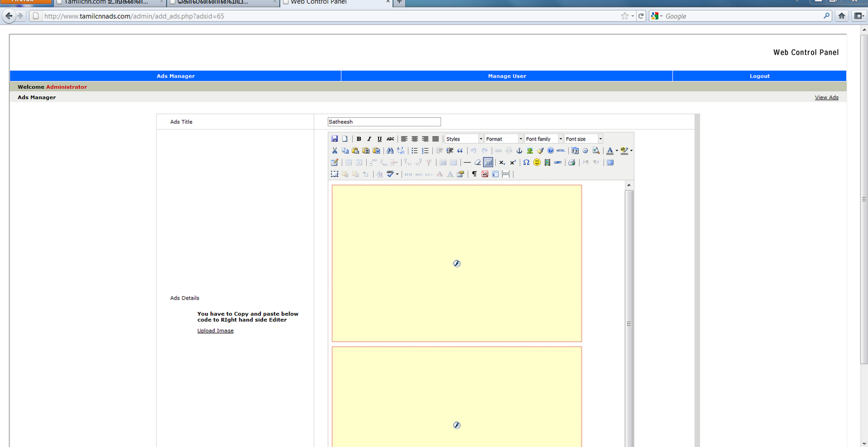This screenshot has height=447, width=868.
Task: Toggle visual control characters pilcrow
Action: 474,174
